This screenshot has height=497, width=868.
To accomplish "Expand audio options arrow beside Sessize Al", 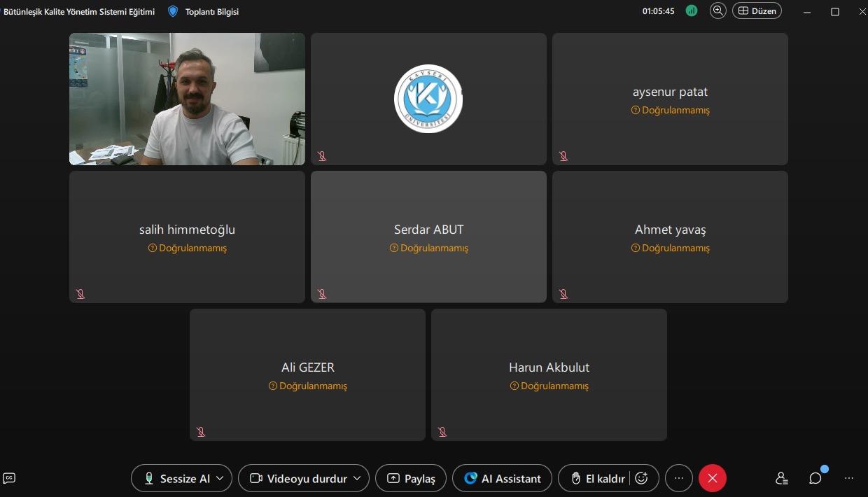I will [x=220, y=479].
